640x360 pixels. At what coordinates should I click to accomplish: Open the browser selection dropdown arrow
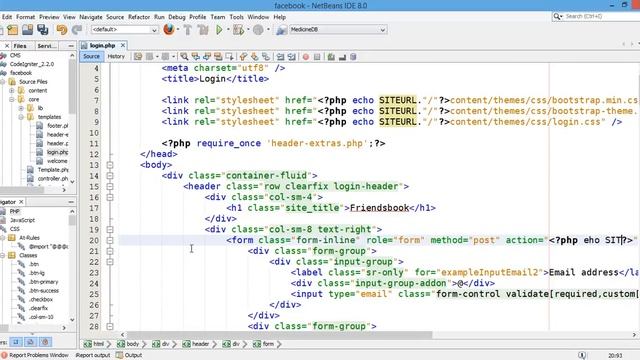point(178,30)
